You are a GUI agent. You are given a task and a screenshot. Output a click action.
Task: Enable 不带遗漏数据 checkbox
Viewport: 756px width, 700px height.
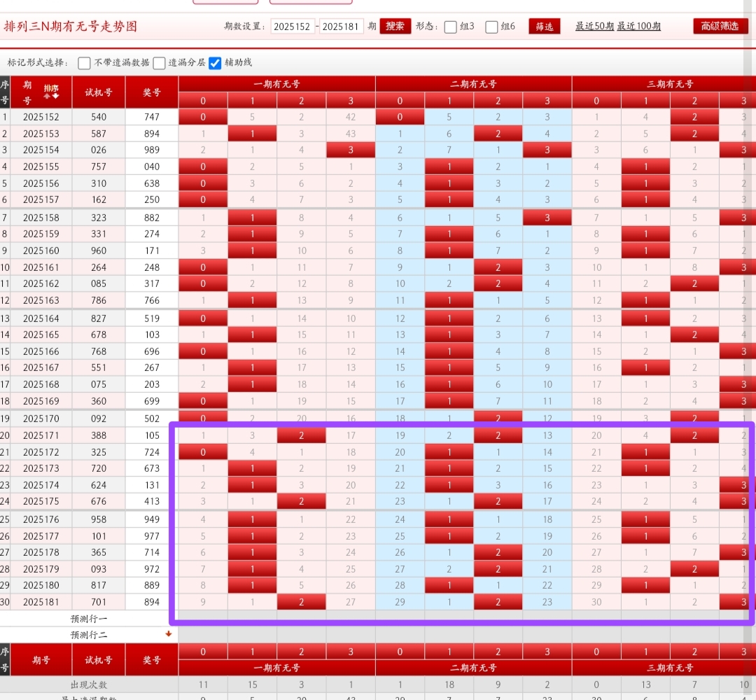[x=85, y=63]
